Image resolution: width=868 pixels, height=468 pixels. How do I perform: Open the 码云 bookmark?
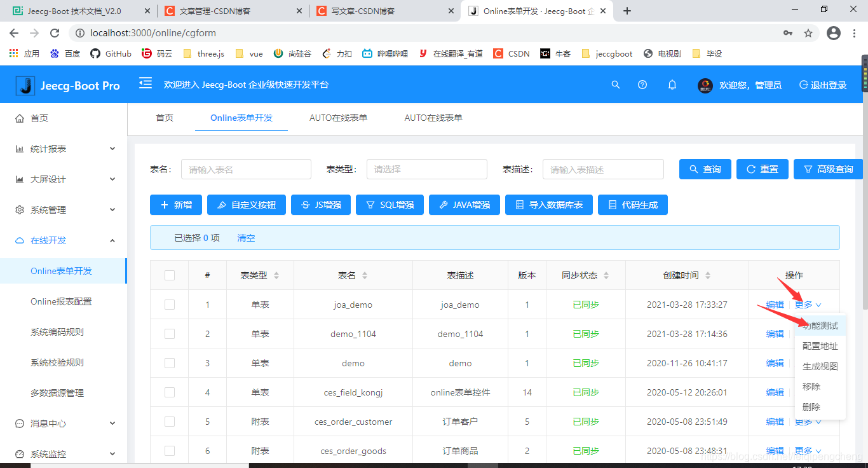pos(157,53)
